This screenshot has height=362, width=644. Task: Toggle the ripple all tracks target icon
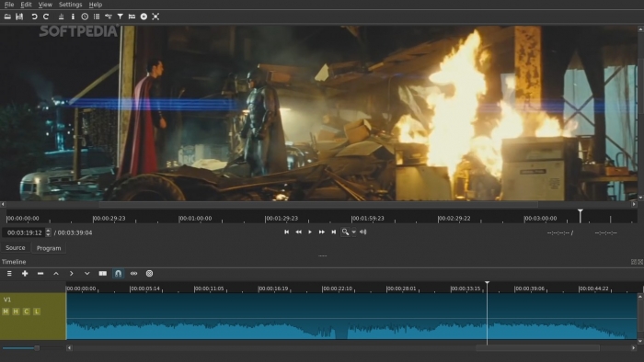point(149,274)
